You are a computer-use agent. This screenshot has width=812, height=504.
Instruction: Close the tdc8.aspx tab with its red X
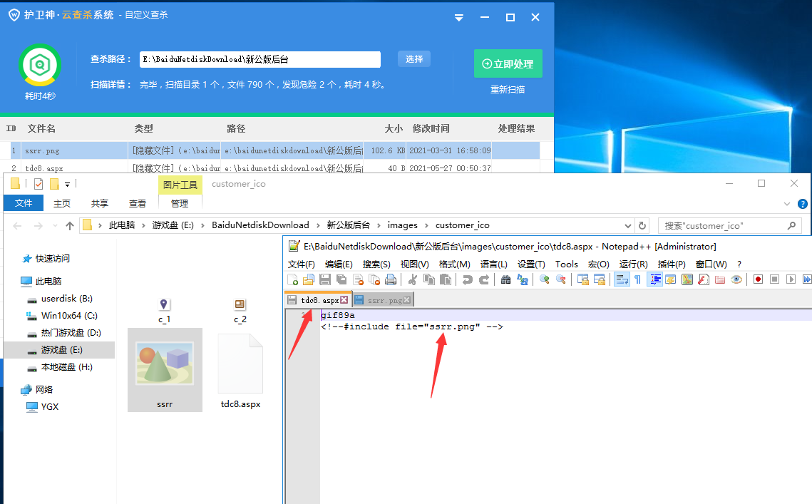(344, 300)
